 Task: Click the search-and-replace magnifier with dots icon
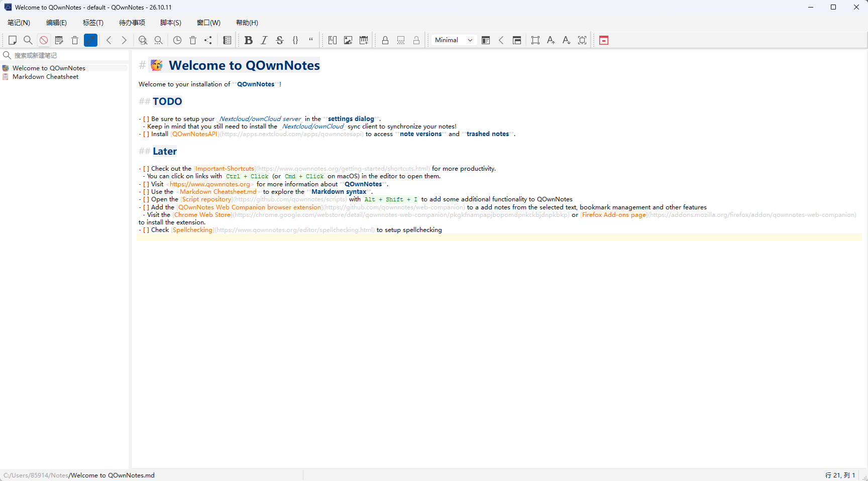(x=158, y=40)
